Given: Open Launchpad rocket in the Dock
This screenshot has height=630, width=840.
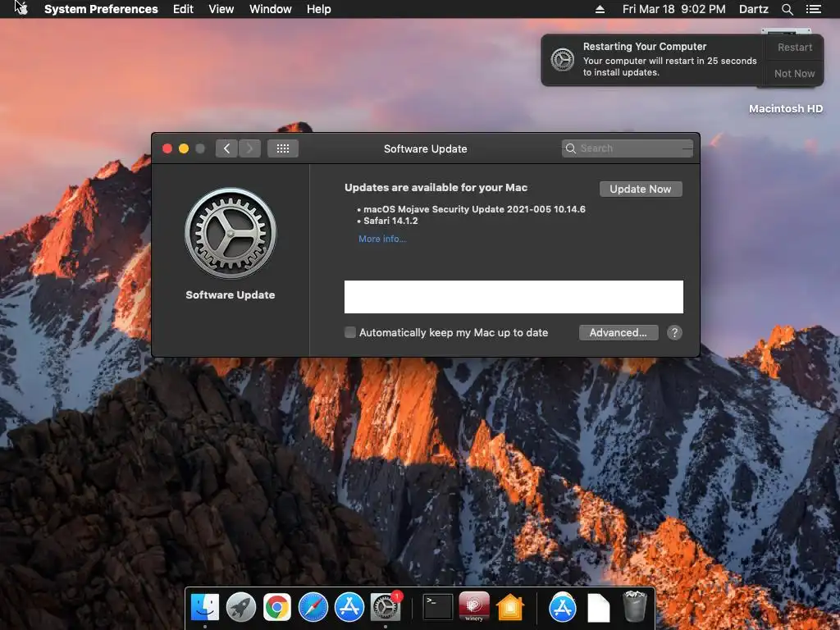Looking at the screenshot, I should click(x=241, y=608).
